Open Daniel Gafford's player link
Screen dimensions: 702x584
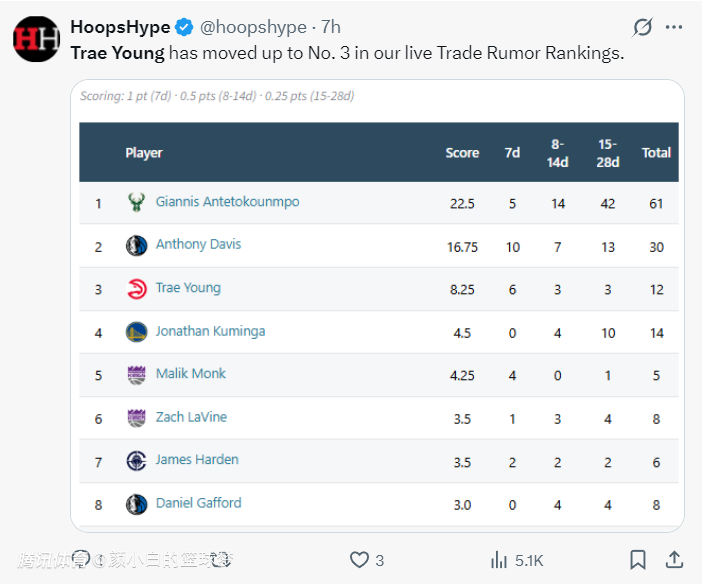[198, 503]
